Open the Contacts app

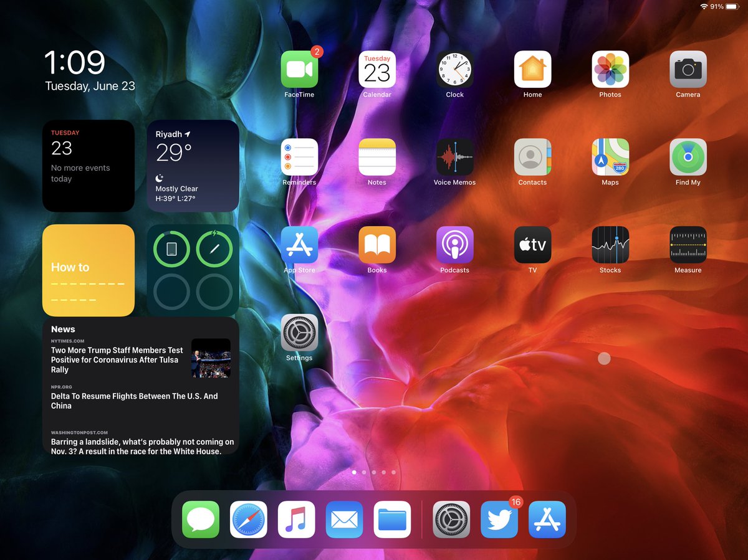532,157
